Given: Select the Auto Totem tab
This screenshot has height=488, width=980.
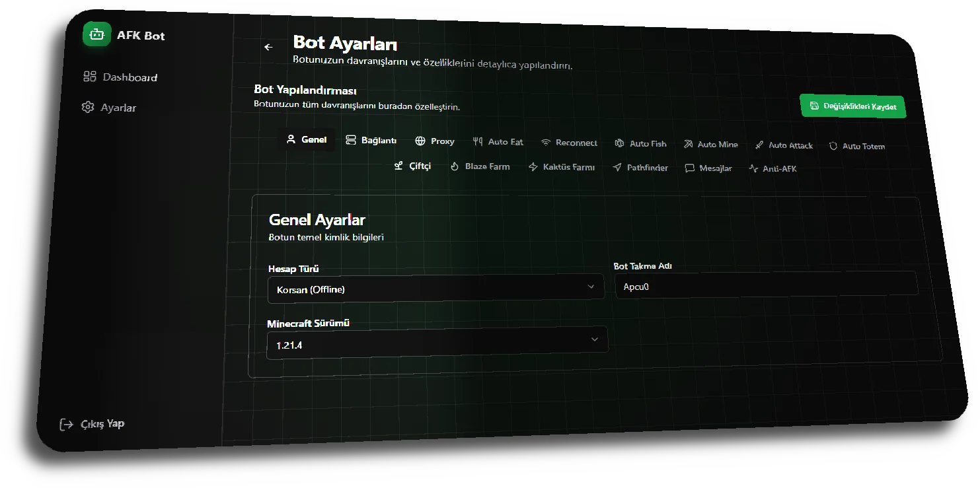Looking at the screenshot, I should click(x=857, y=146).
